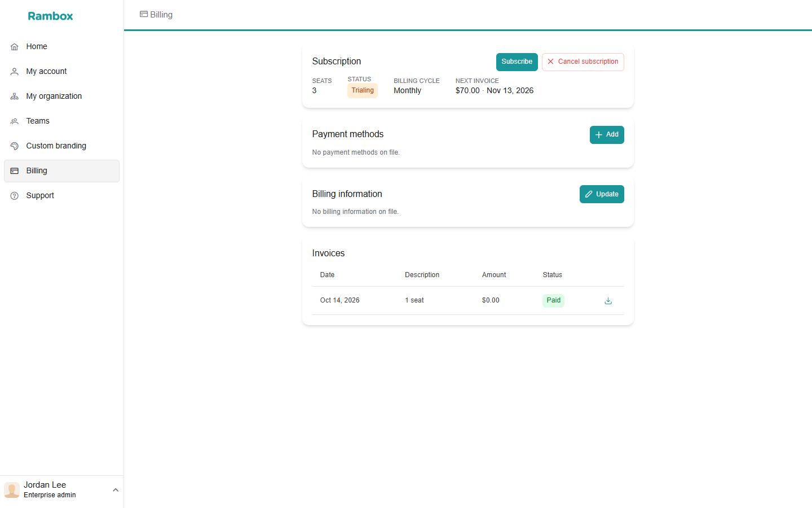Click the Custom branding palette icon
812x508 pixels.
[15, 146]
